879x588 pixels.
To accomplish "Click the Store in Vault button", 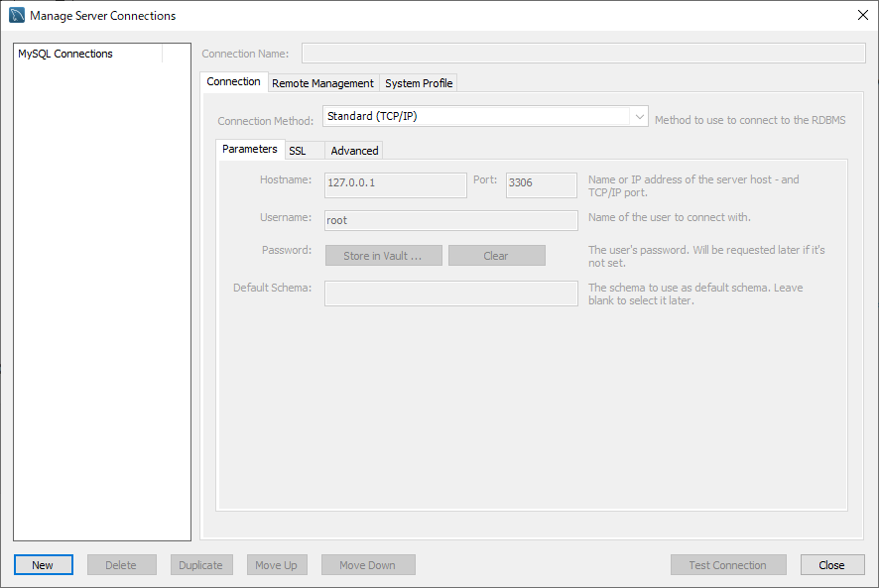I will pos(383,256).
